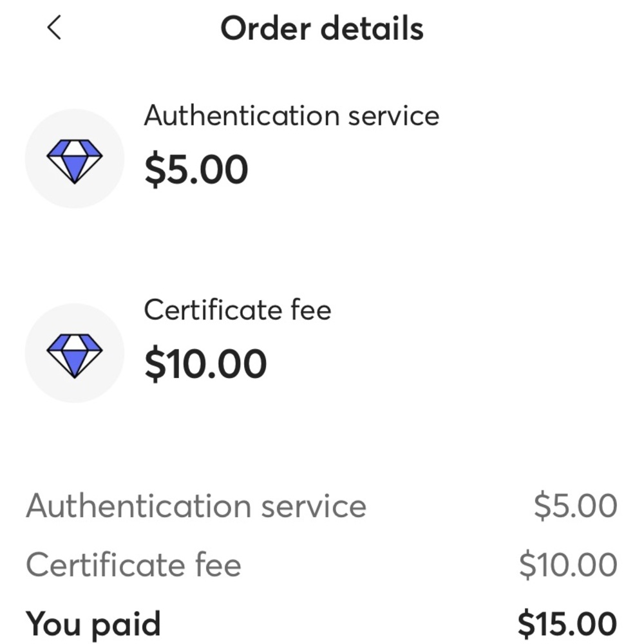The height and width of the screenshot is (644, 644).
Task: Click the gray circle behind the lower diamond
Action: pos(74,353)
